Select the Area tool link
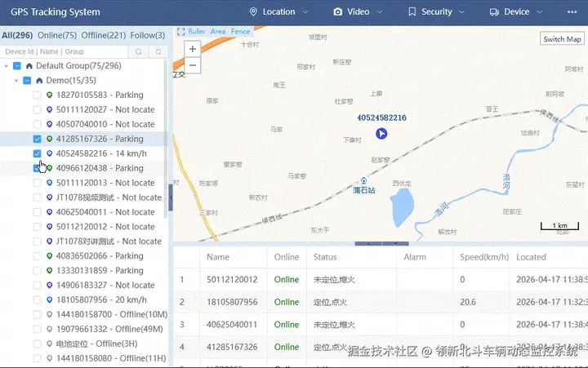The width and height of the screenshot is (588, 368). pyautogui.click(x=218, y=32)
